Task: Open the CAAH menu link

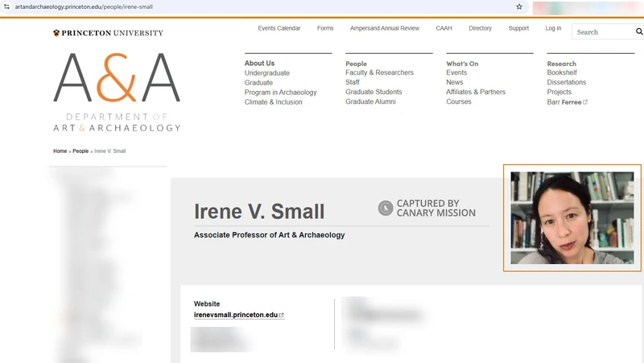Action: tap(444, 28)
